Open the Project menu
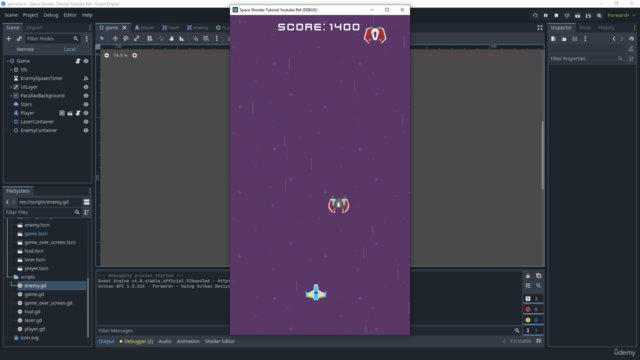 (30, 15)
